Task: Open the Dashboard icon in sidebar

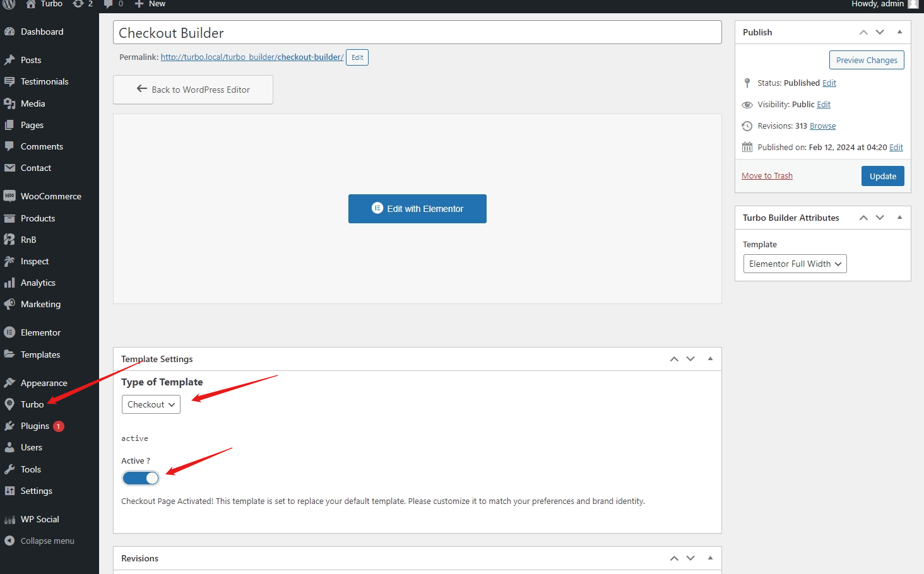Action: (x=9, y=32)
